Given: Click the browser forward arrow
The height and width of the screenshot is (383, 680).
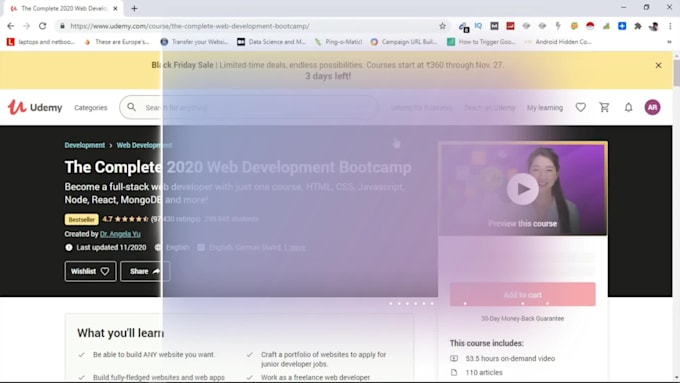Looking at the screenshot, I should [26, 26].
